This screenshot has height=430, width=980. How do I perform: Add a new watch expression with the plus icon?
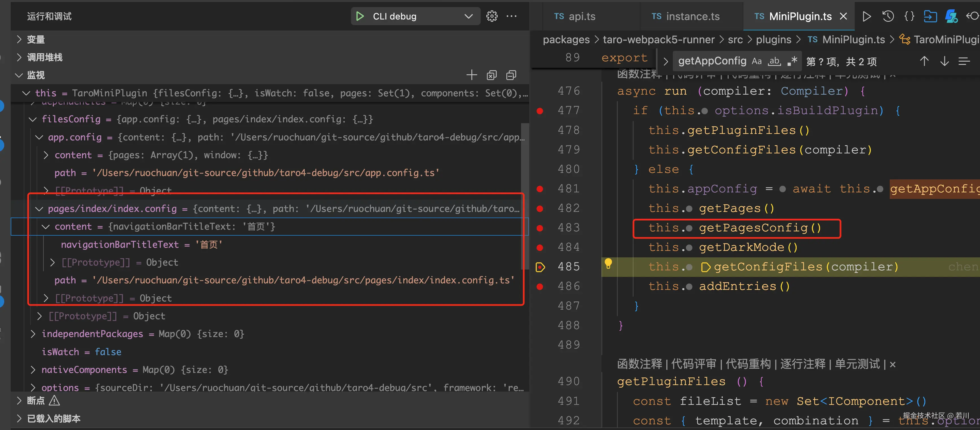coord(472,75)
